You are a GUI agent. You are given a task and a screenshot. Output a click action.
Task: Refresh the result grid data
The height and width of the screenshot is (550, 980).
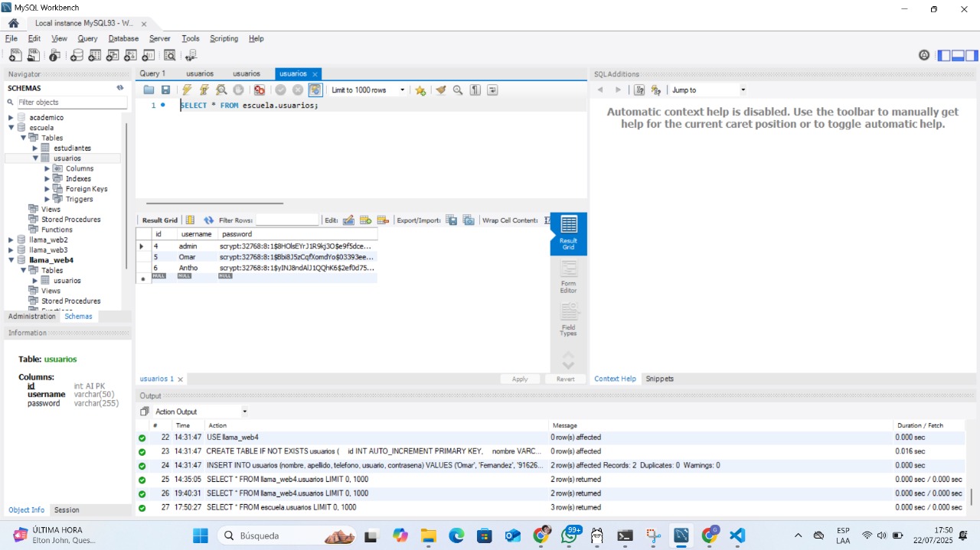tap(208, 220)
